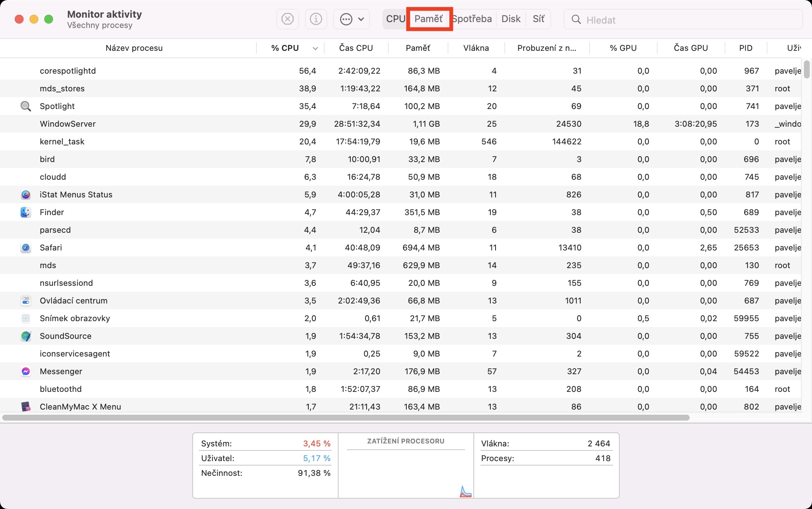
Task: Click the process info (i) icon
Action: pos(316,19)
